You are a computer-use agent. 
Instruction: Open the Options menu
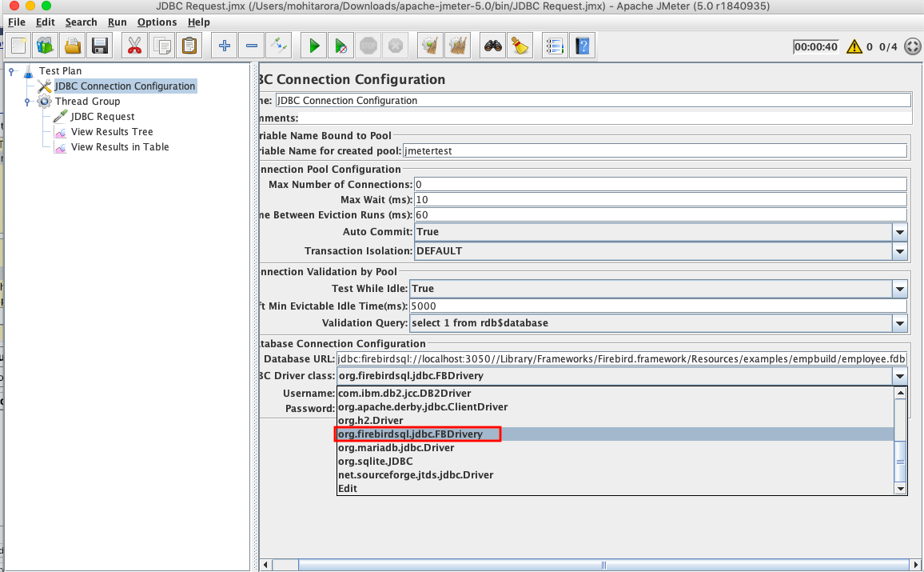[157, 22]
